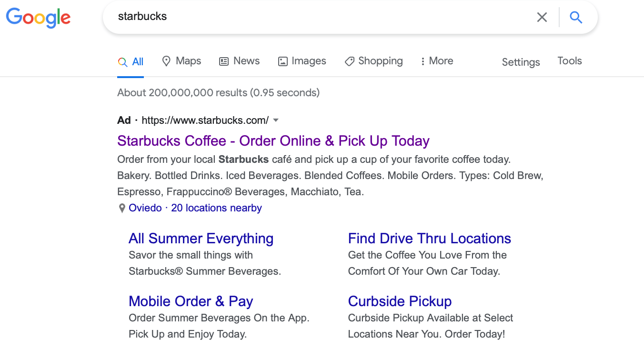This screenshot has height=359, width=644.
Task: Click the About 200,000,000 results text
Action: point(218,93)
